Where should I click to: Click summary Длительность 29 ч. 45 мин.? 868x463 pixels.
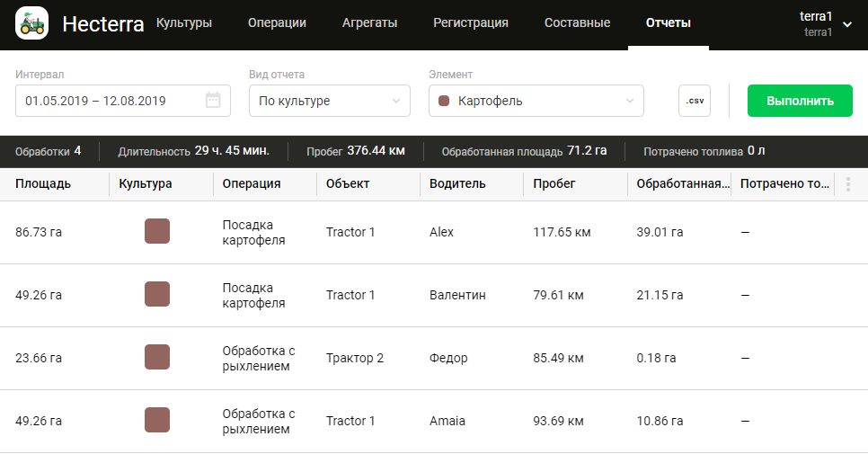tap(194, 151)
